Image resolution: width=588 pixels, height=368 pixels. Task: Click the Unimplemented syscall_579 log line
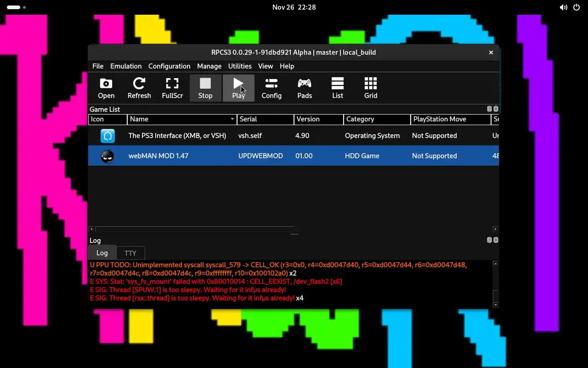coord(278,269)
